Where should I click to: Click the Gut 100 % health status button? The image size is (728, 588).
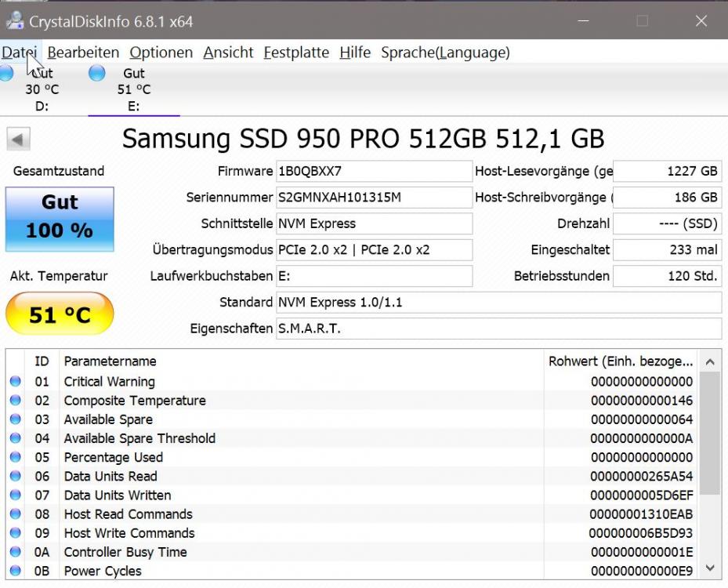(x=60, y=219)
